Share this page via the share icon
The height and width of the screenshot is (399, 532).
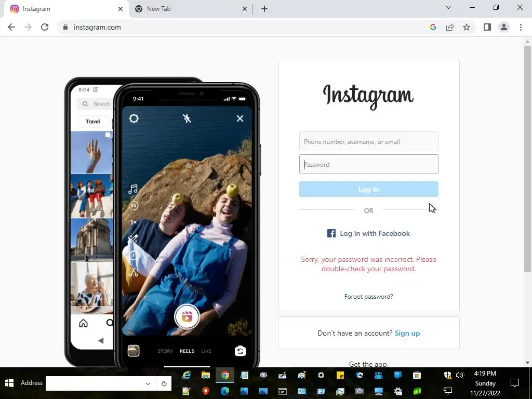450,27
